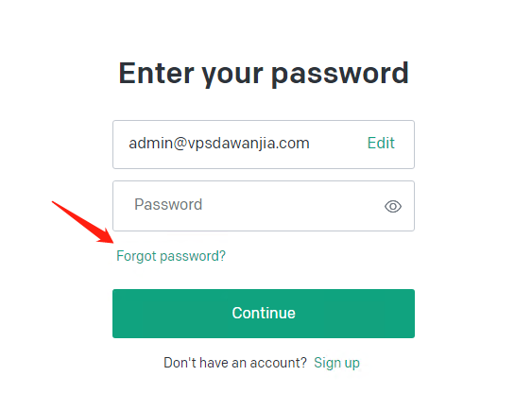Viewport: 532px width, 393px height.
Task: Submit the login form with Continue
Action: click(264, 314)
